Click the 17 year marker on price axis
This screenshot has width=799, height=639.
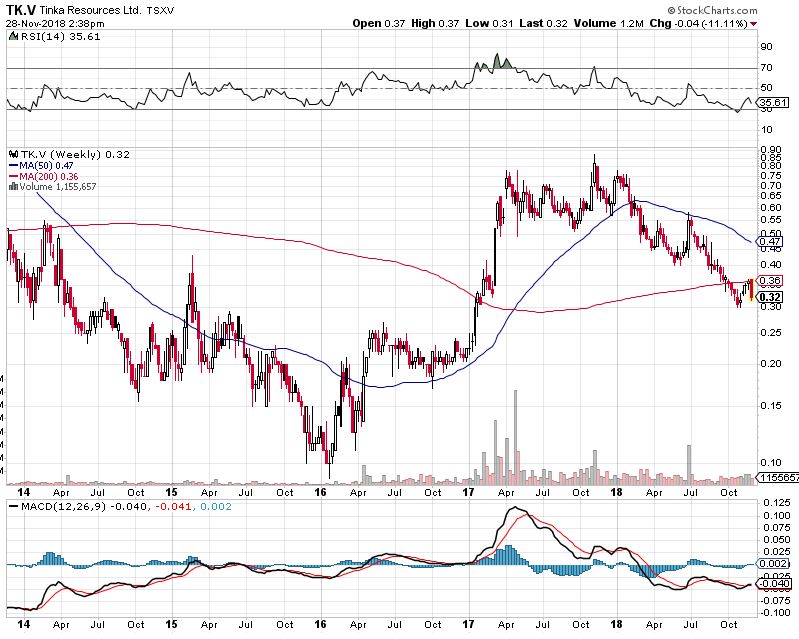point(470,492)
